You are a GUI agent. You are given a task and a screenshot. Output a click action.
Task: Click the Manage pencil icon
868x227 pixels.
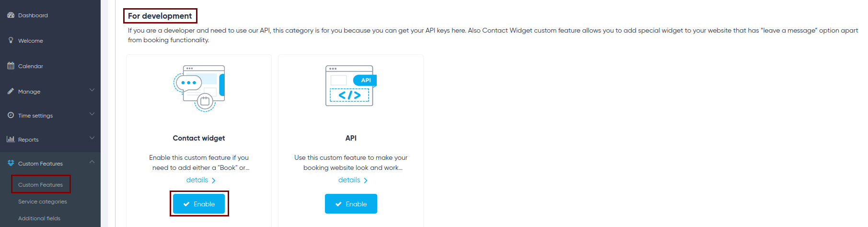[11, 91]
